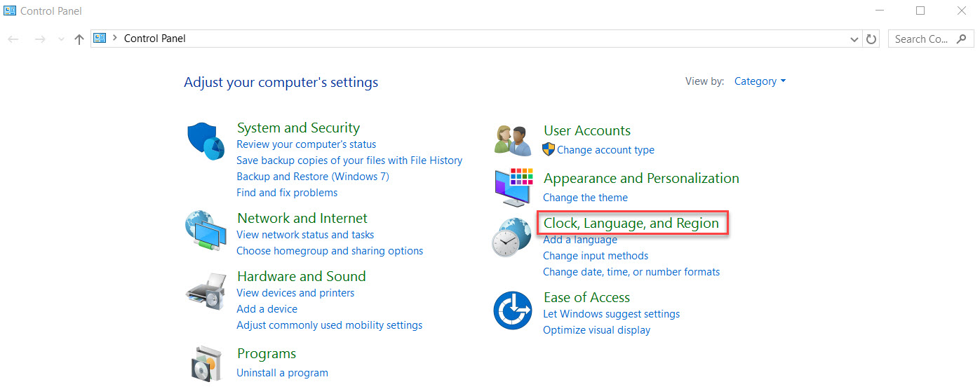Viewport: 980px width, 389px height.
Task: Click the Hardware and Sound printer icon
Action: [206, 291]
